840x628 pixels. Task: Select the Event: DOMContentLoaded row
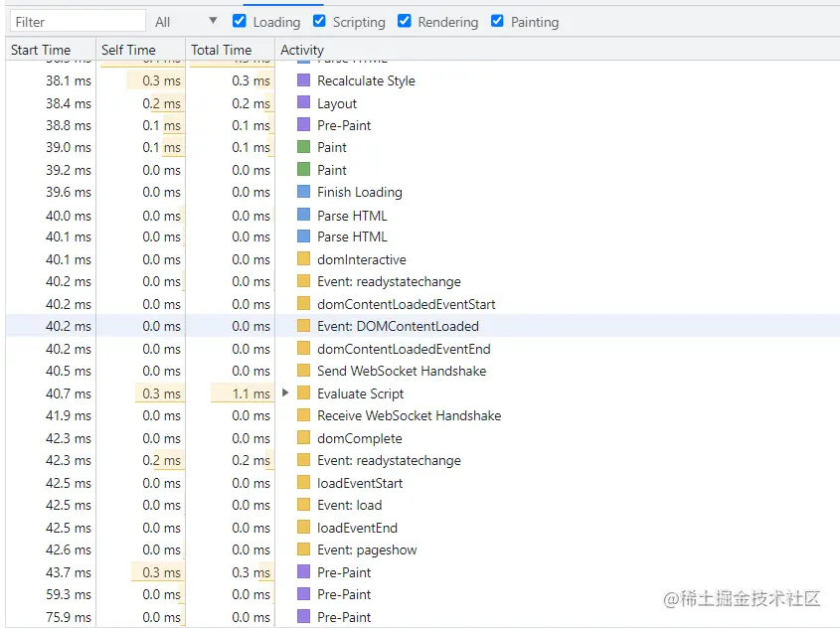[422, 326]
